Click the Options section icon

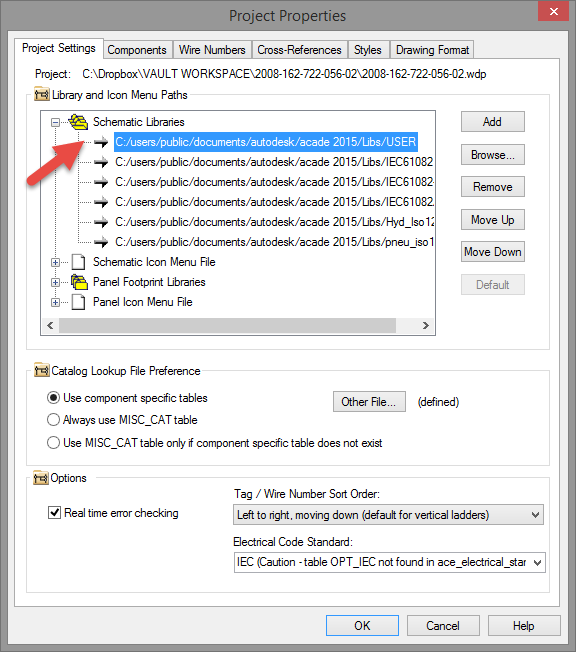tap(41, 478)
